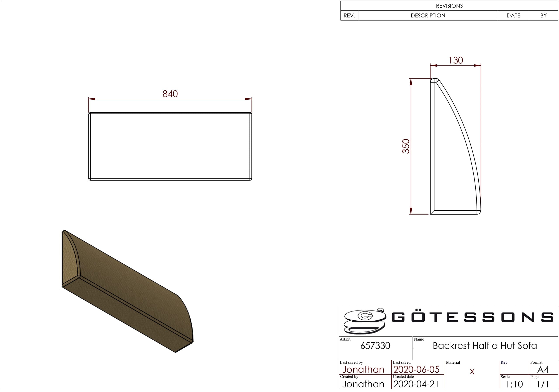This screenshot has width=559, height=392.
Task: Click the Material x value
Action: pos(472,371)
